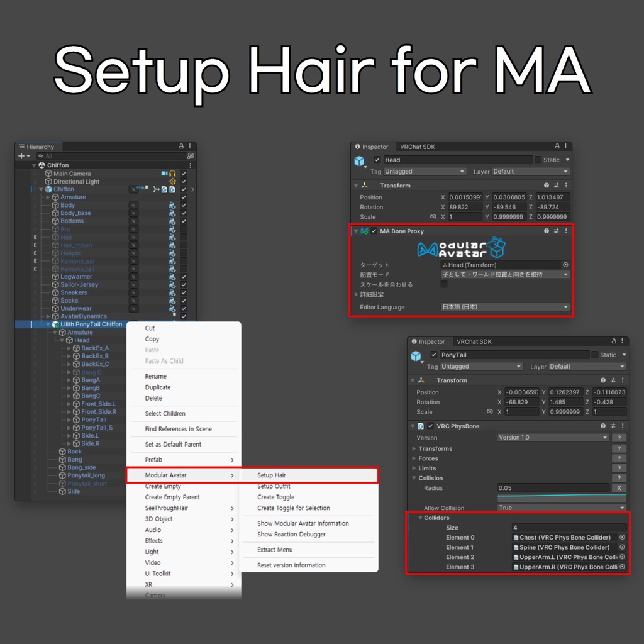Collapse the Colliders list
Screen dimensions: 644x644
[421, 518]
